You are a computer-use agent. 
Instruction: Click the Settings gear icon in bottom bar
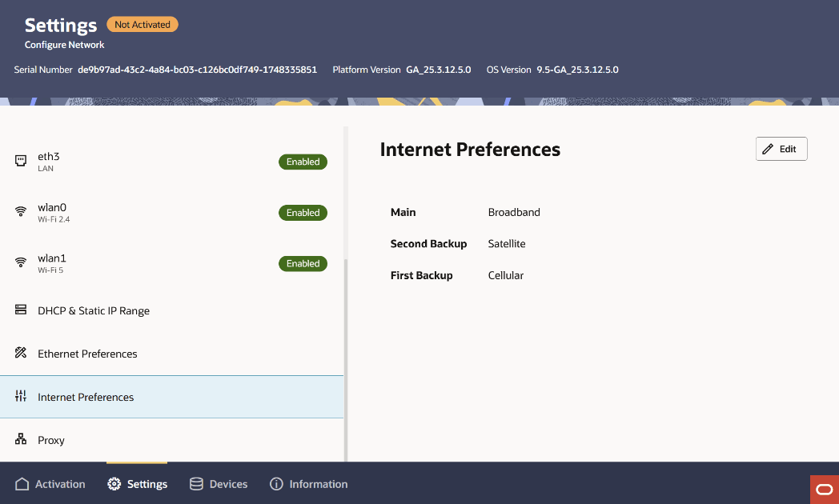113,483
